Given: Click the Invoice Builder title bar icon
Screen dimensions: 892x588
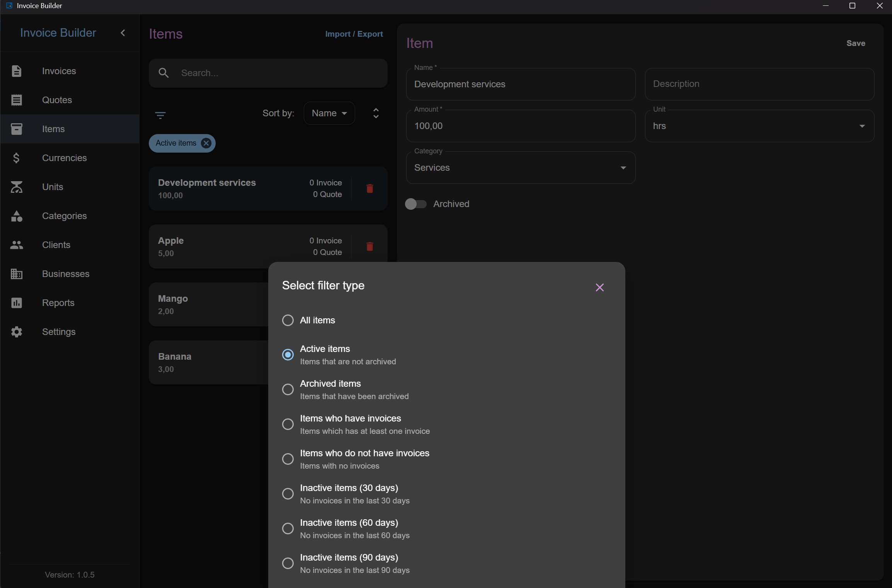Looking at the screenshot, I should [x=9, y=6].
